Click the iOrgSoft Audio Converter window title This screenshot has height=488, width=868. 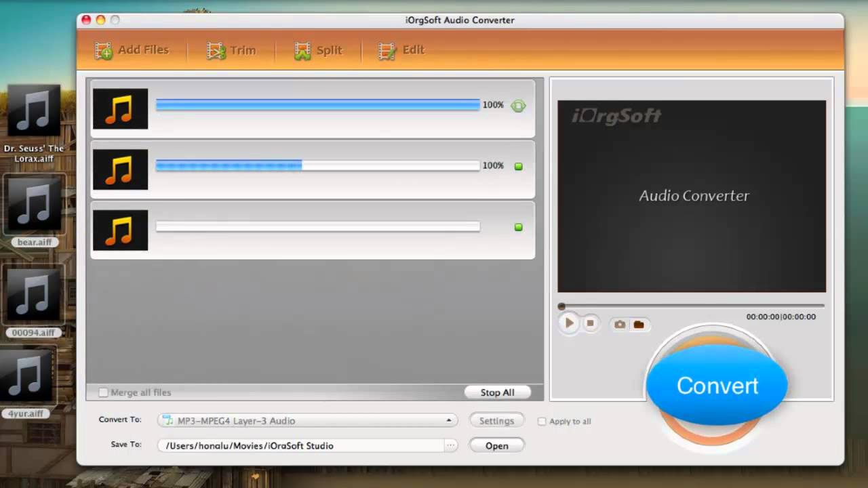460,20
